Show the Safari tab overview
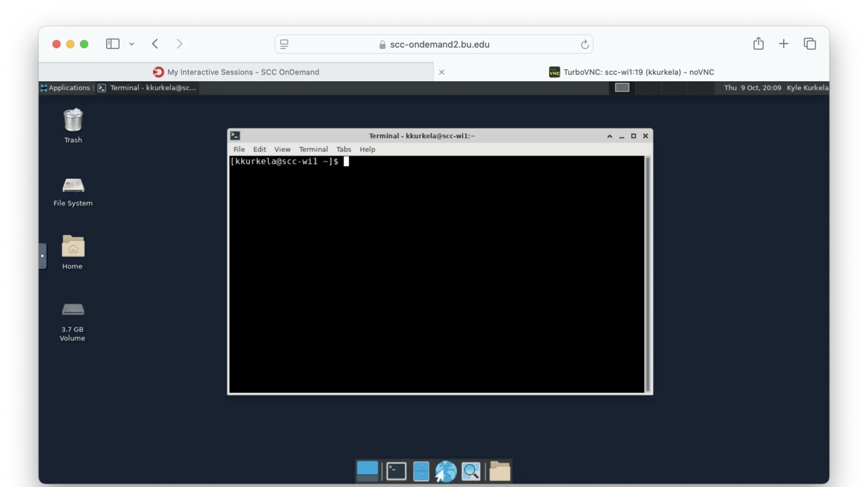This screenshot has width=868, height=487. tap(810, 44)
